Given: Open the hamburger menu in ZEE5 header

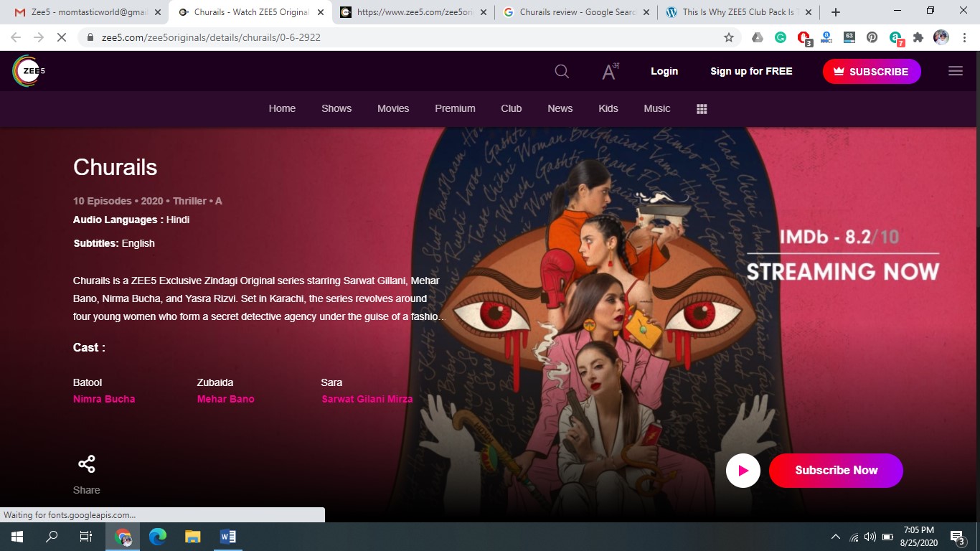Looking at the screenshot, I should tap(956, 71).
